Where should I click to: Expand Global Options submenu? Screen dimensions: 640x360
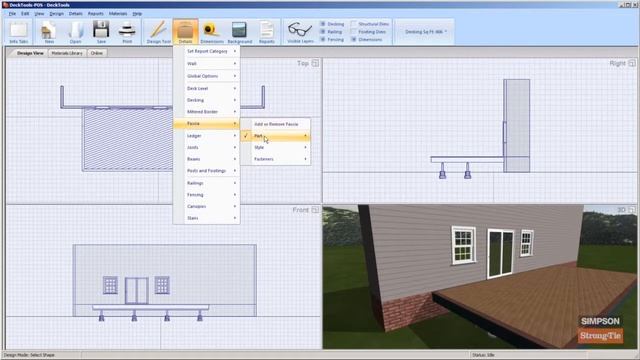coord(207,76)
